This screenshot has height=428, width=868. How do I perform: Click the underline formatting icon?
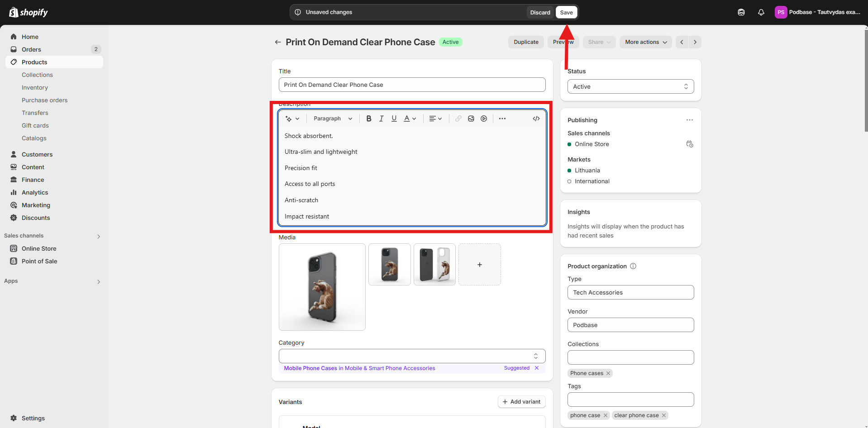point(394,119)
